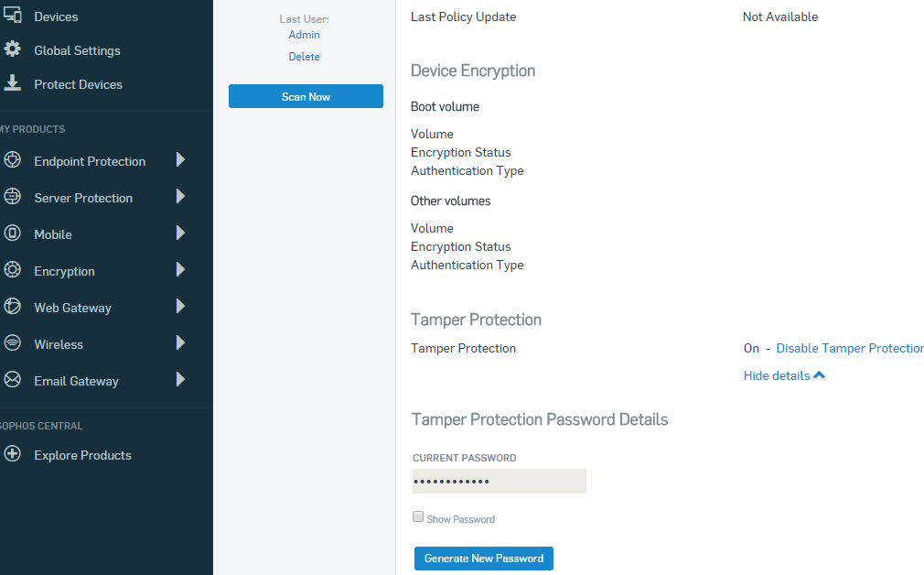924x575 pixels.
Task: Click the Last Policy Update label
Action: tap(463, 16)
